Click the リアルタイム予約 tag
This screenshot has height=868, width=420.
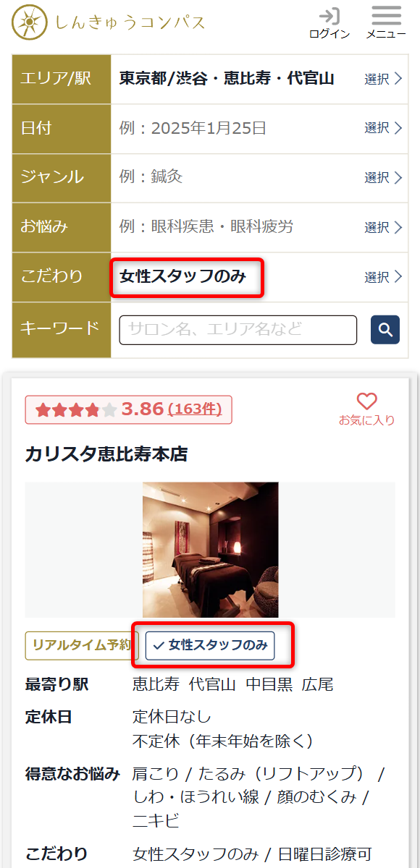pyautogui.click(x=81, y=645)
